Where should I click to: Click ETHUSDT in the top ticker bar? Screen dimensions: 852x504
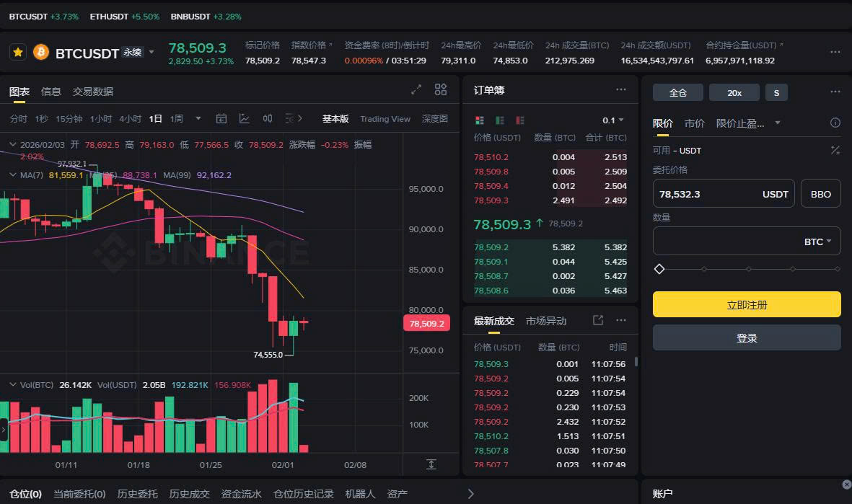pos(109,17)
